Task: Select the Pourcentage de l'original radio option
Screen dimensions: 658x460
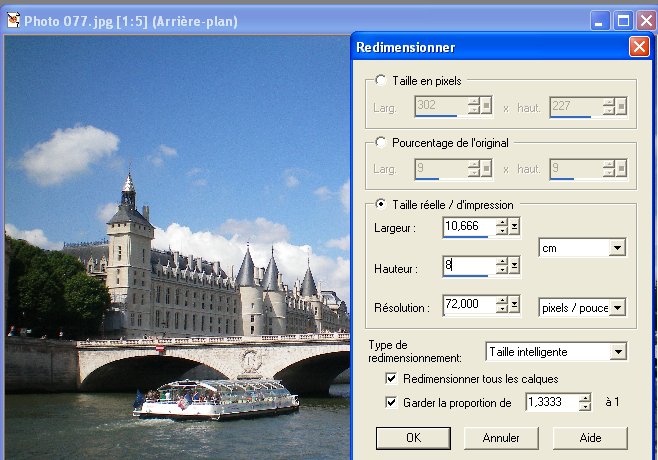Action: pyautogui.click(x=381, y=142)
